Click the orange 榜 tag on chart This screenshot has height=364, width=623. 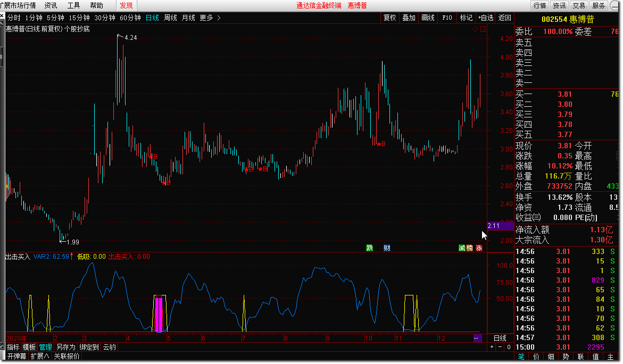click(x=470, y=248)
